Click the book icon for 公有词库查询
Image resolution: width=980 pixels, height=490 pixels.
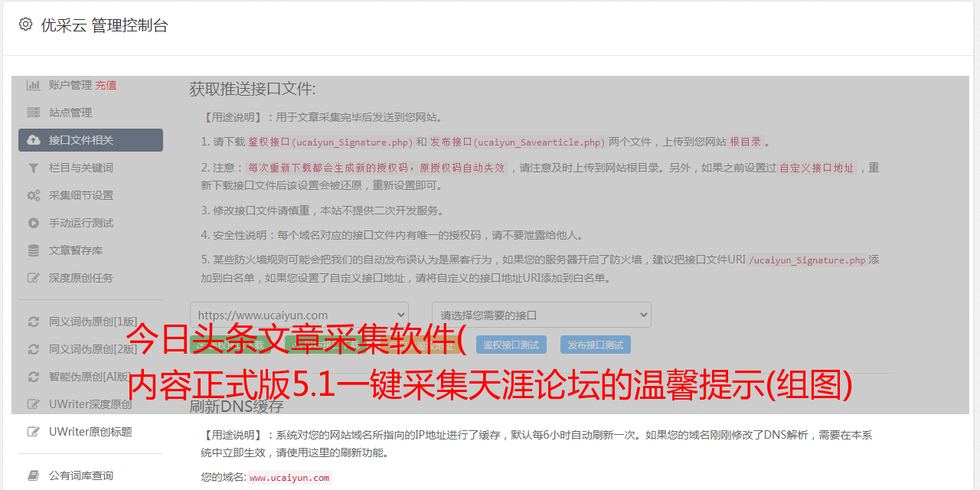coord(34,475)
